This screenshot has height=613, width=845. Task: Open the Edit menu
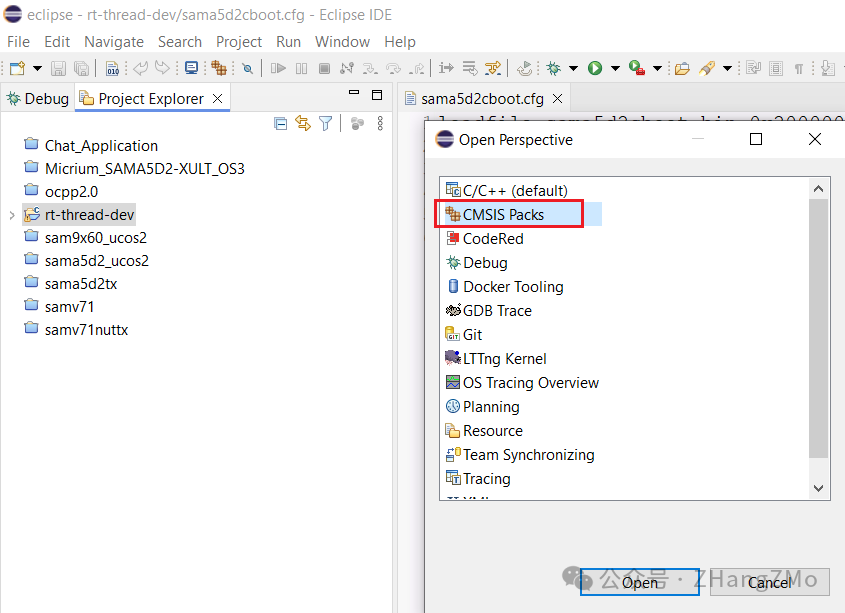(x=57, y=42)
